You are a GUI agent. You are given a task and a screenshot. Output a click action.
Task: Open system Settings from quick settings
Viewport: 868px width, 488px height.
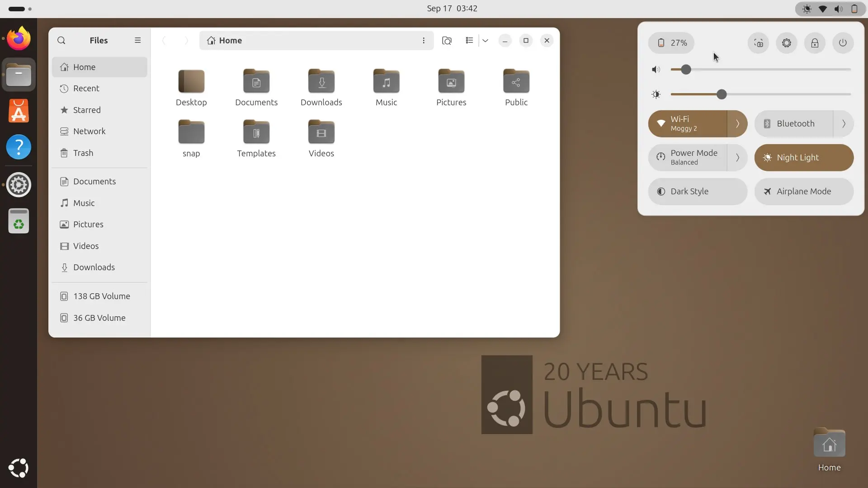pos(787,43)
